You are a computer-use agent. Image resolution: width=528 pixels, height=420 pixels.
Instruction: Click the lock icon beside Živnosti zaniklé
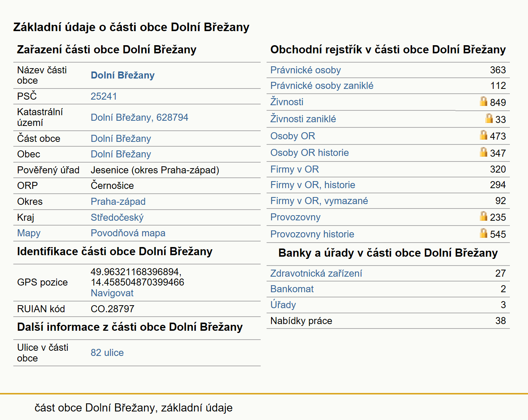pos(489,118)
